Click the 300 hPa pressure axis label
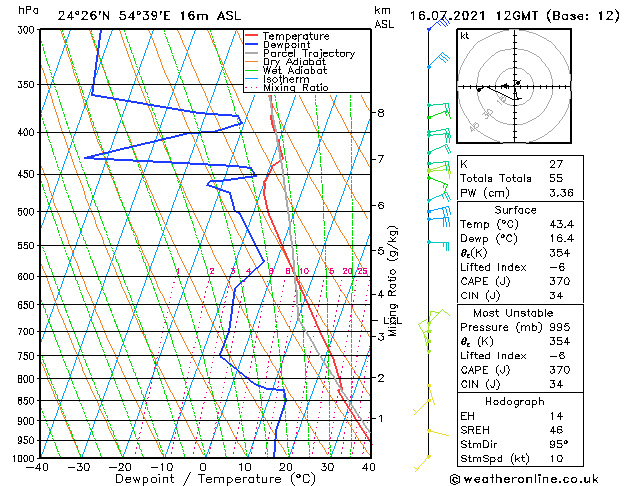 pyautogui.click(x=27, y=30)
